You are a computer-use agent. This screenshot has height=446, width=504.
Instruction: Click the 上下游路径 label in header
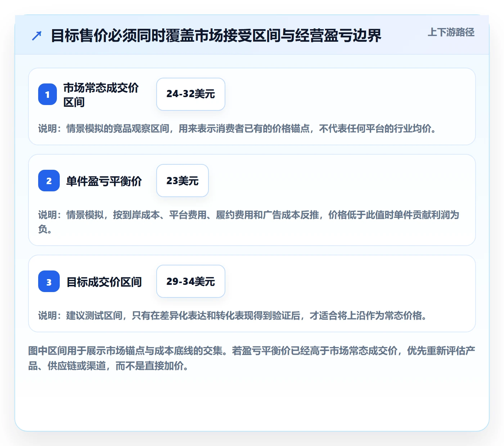tap(451, 32)
